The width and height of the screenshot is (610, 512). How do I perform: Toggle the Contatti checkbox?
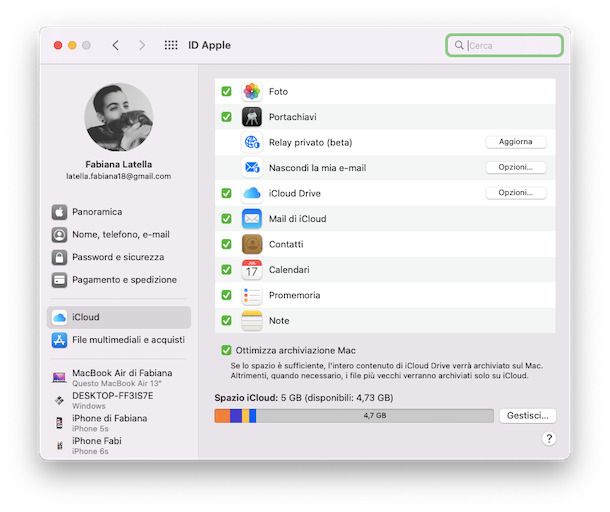[x=226, y=244]
